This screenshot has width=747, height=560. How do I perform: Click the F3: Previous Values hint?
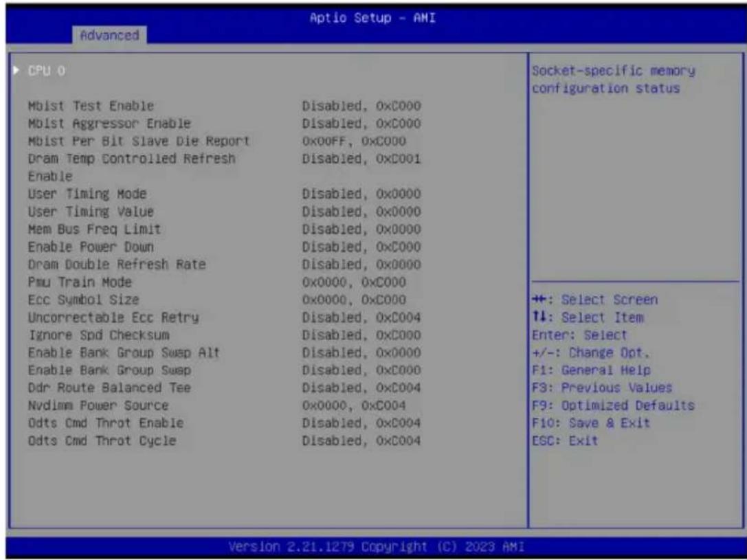pos(602,388)
